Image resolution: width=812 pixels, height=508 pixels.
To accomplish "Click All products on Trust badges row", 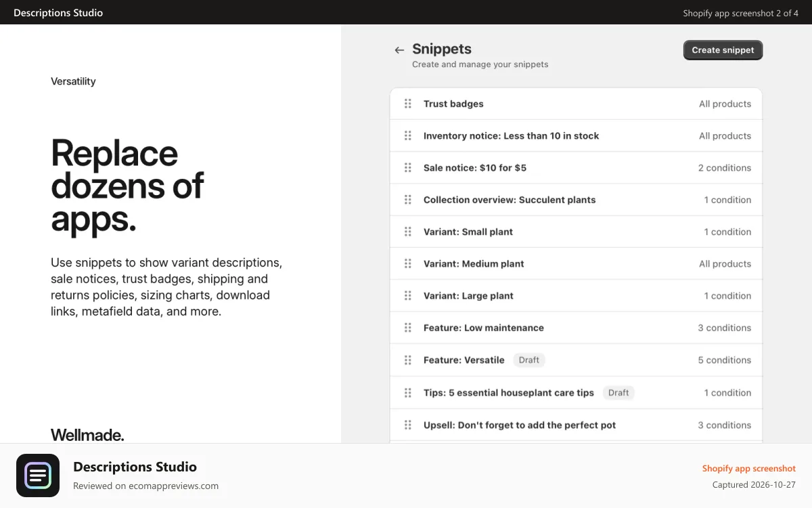I will 725,104.
